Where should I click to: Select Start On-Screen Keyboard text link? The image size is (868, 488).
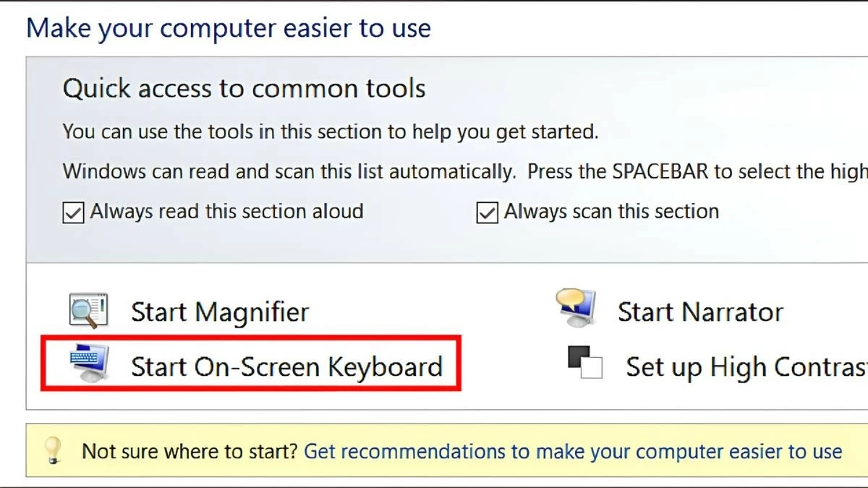286,367
